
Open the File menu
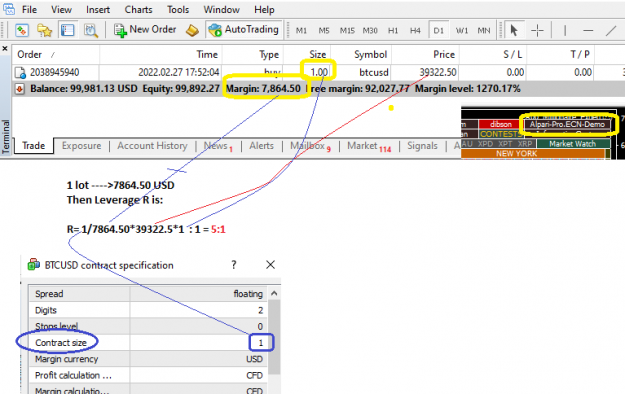tap(29, 10)
